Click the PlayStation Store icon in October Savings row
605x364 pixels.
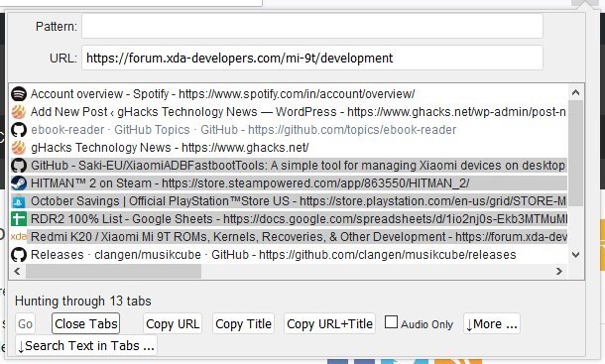(19, 201)
